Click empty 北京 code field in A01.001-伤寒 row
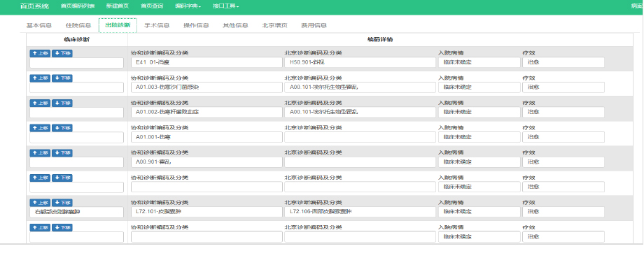The height and width of the screenshot is (265, 644). pos(360,137)
